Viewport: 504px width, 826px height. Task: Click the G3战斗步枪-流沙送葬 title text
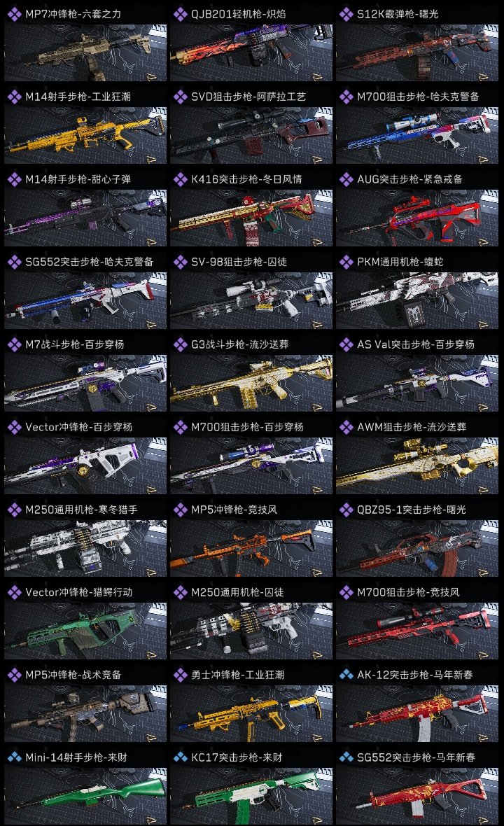[x=239, y=344]
